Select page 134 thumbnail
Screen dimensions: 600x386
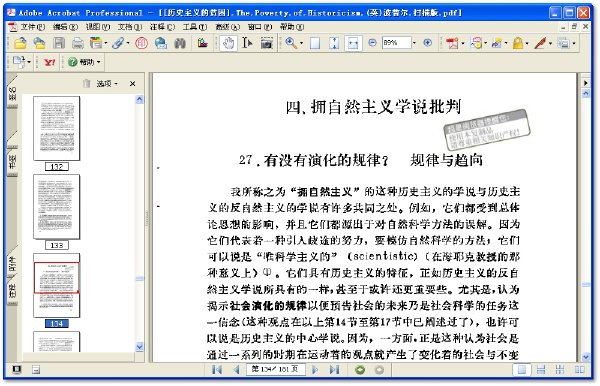click(57, 285)
